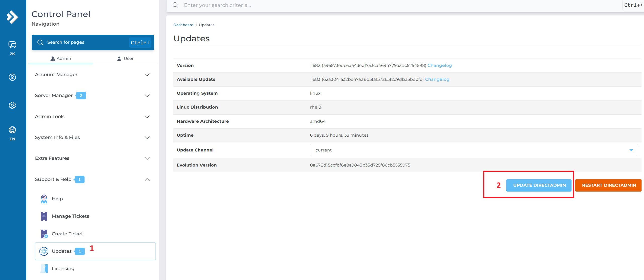644x280 pixels.
Task: Open the Help menu item
Action: tap(95, 199)
